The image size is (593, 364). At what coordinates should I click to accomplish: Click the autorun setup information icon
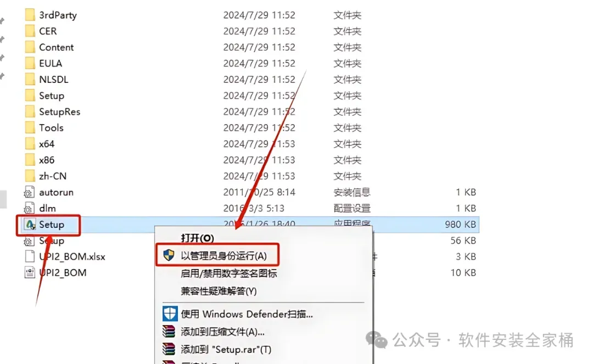coord(30,192)
